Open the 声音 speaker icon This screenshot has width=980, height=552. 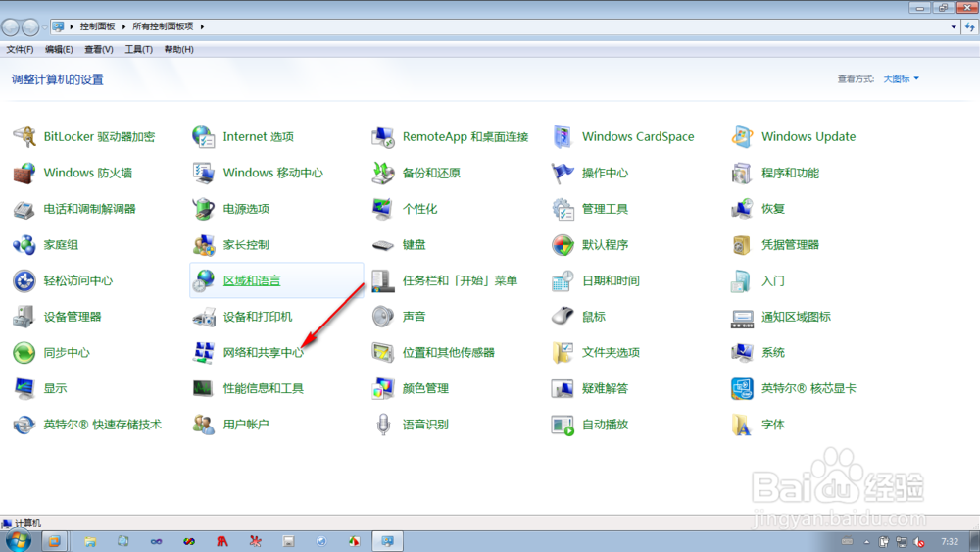tap(383, 317)
